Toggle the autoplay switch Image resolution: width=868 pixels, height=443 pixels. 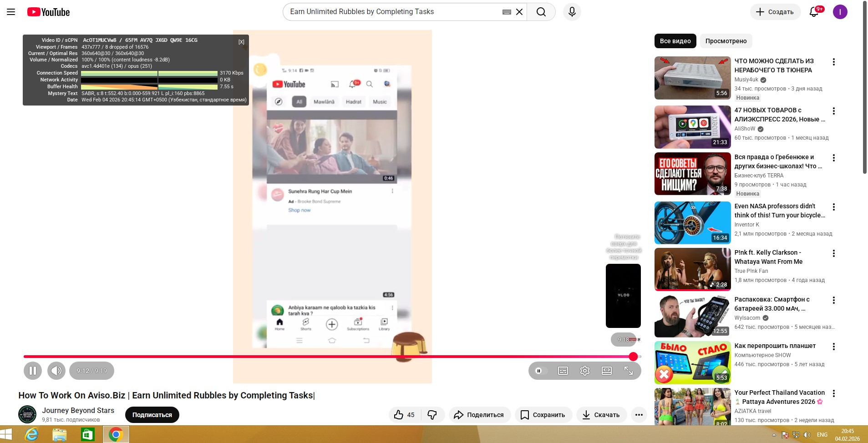[x=540, y=371]
